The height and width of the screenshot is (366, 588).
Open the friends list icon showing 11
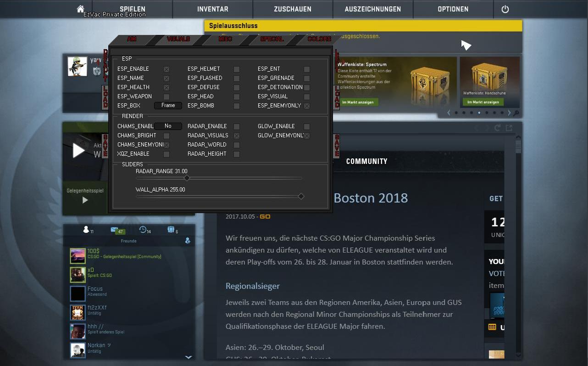click(x=86, y=230)
